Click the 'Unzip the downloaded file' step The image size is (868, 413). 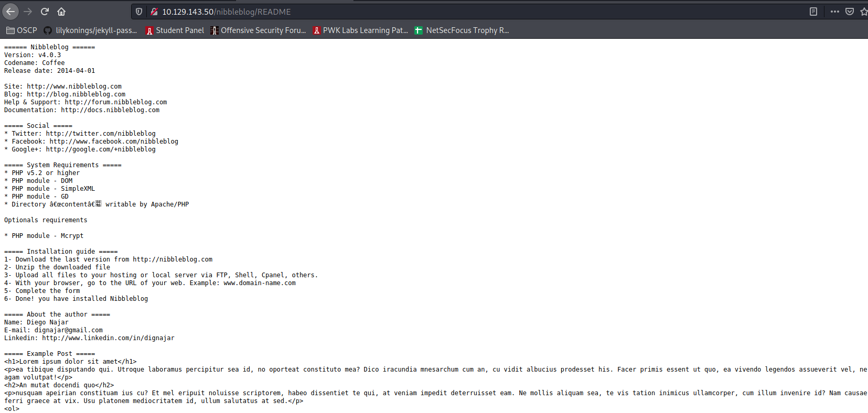[x=57, y=267]
